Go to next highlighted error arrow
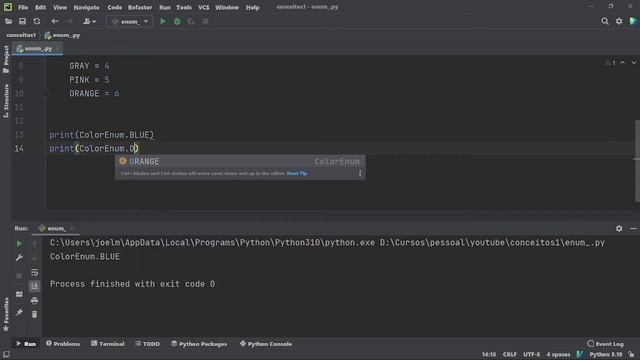The height and width of the screenshot is (360, 640). click(633, 63)
